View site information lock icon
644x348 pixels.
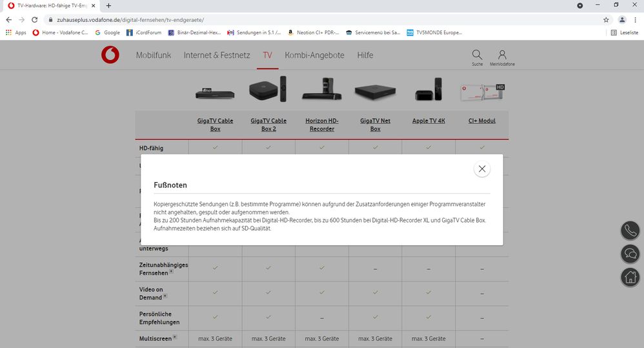[50, 20]
